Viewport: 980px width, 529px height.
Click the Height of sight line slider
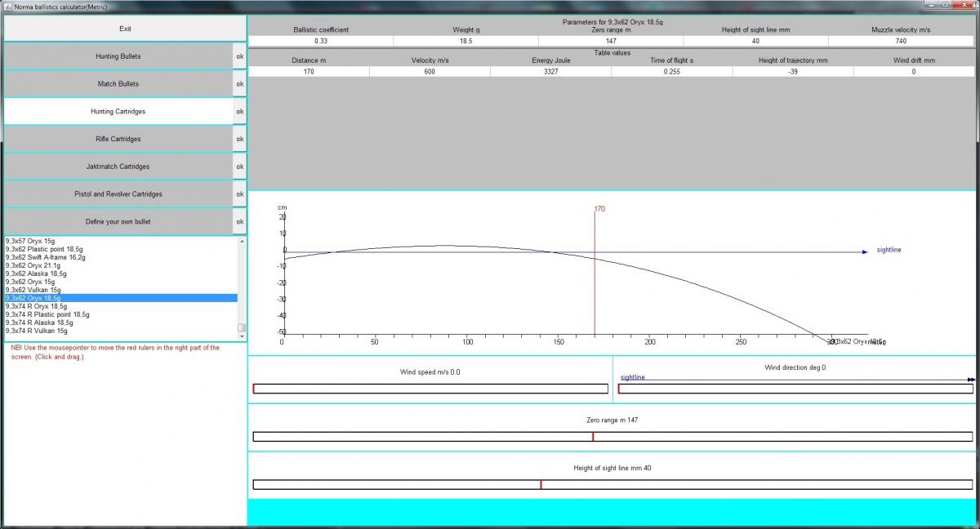point(612,485)
